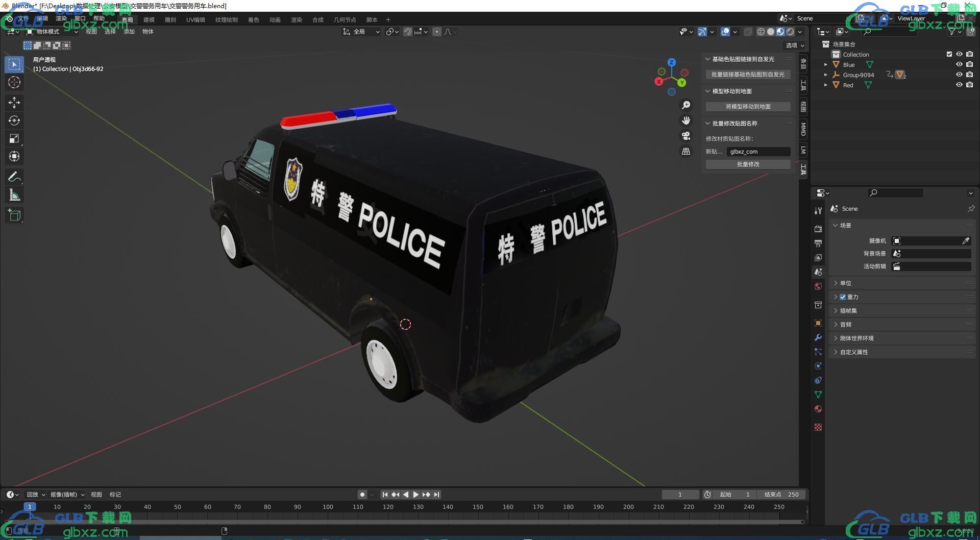This screenshot has height=540, width=980.
Task: Open the Object properties tab icon
Action: (x=818, y=323)
